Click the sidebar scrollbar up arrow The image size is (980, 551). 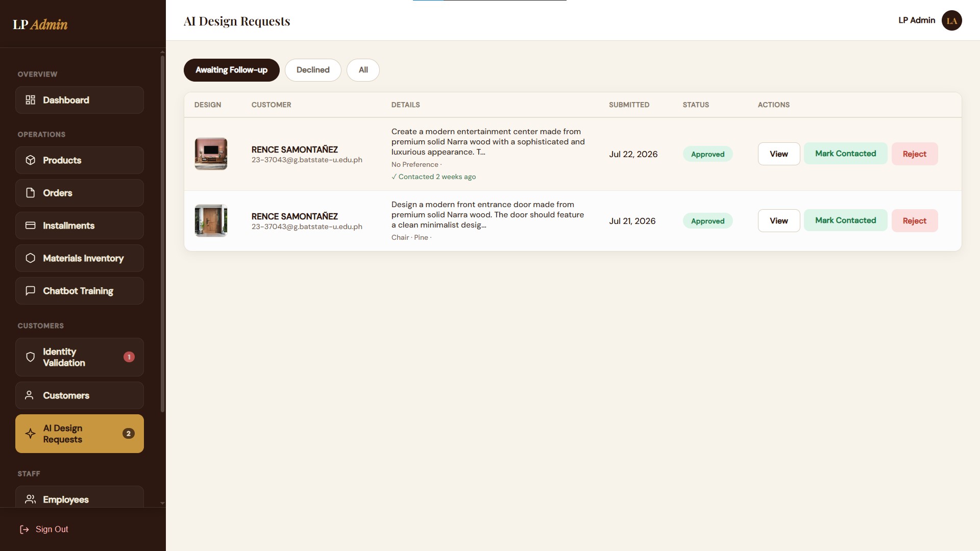[162, 52]
